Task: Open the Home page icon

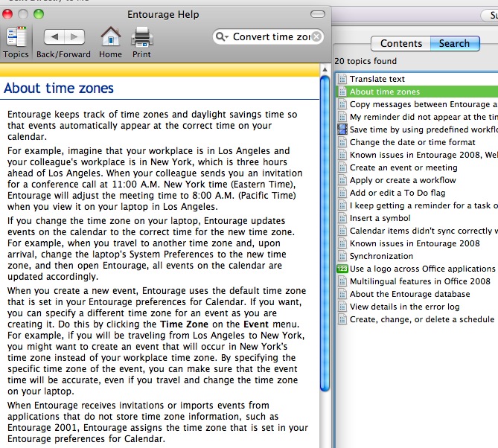Action: tap(110, 42)
